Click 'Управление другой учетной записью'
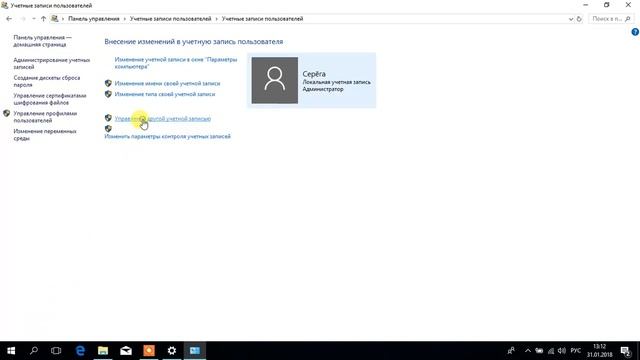This screenshot has width=640, height=360. pos(163,119)
